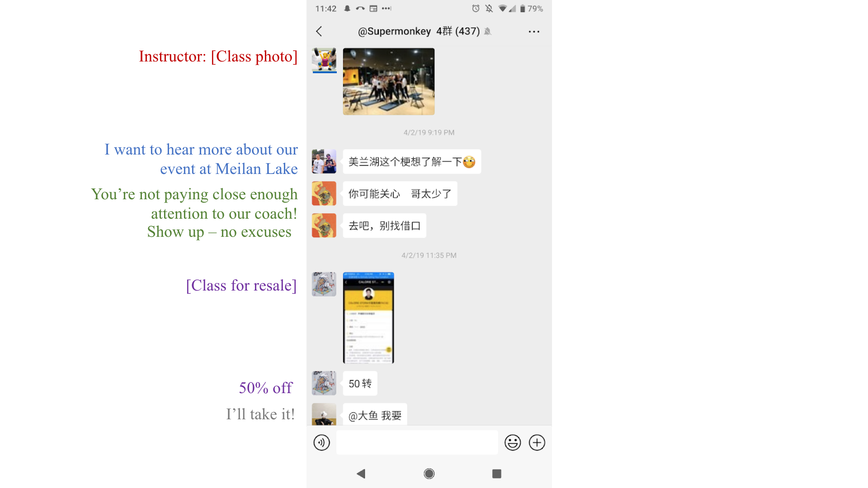Open the @大鱼 mention reply
Viewport: 868px width, 488px height.
tap(374, 415)
